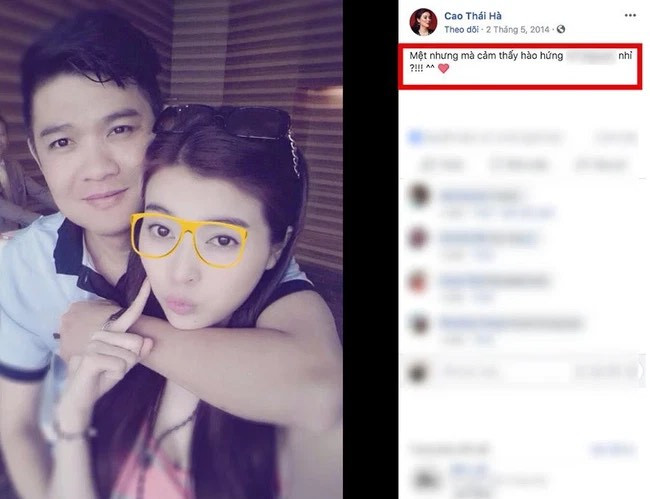Open the Cao Thái Hà profile name link
Screen dimensions: 650x499
pyautogui.click(x=473, y=16)
